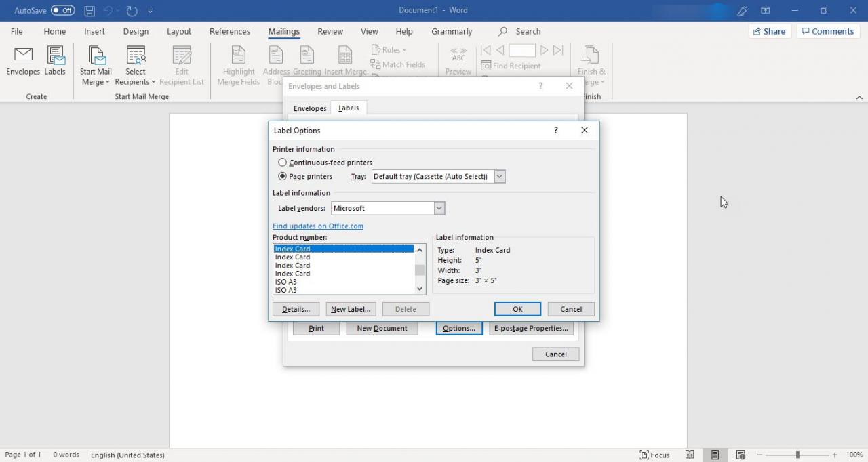868x462 pixels.
Task: Click the Save icon in title bar
Action: click(x=90, y=11)
